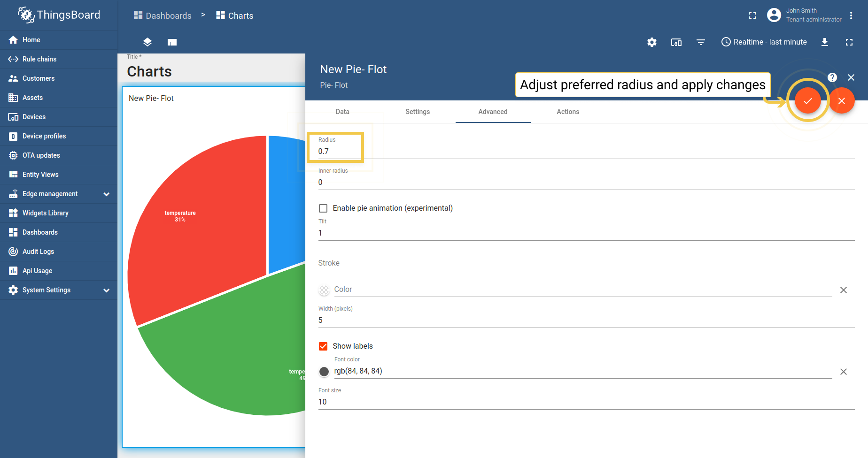
Task: Click the orange apply changes checkmark button
Action: pyautogui.click(x=807, y=101)
